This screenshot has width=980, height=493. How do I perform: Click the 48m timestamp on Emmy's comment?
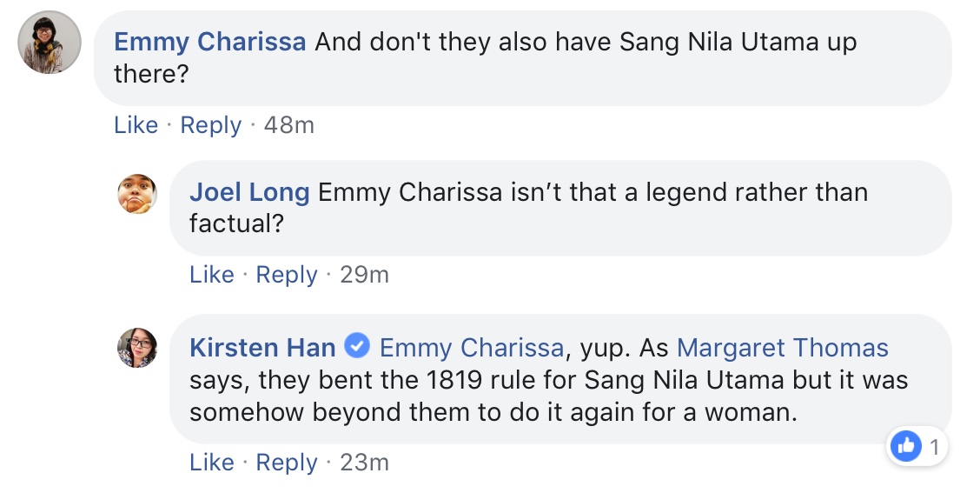tap(288, 125)
